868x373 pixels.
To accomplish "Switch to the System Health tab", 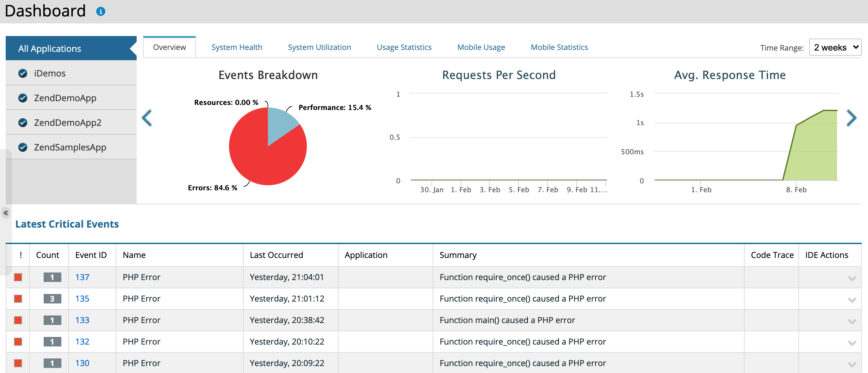I will click(x=237, y=47).
